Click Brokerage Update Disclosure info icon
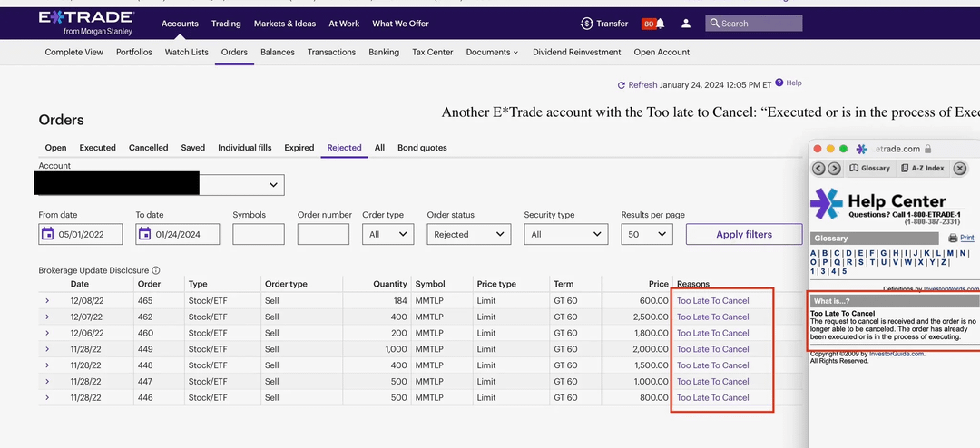This screenshot has width=980, height=448. (x=156, y=270)
